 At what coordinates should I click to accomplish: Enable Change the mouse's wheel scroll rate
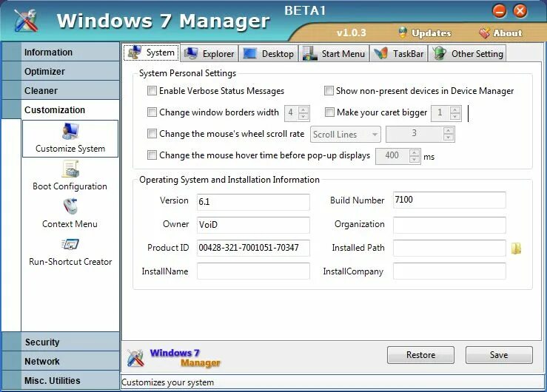coord(152,134)
